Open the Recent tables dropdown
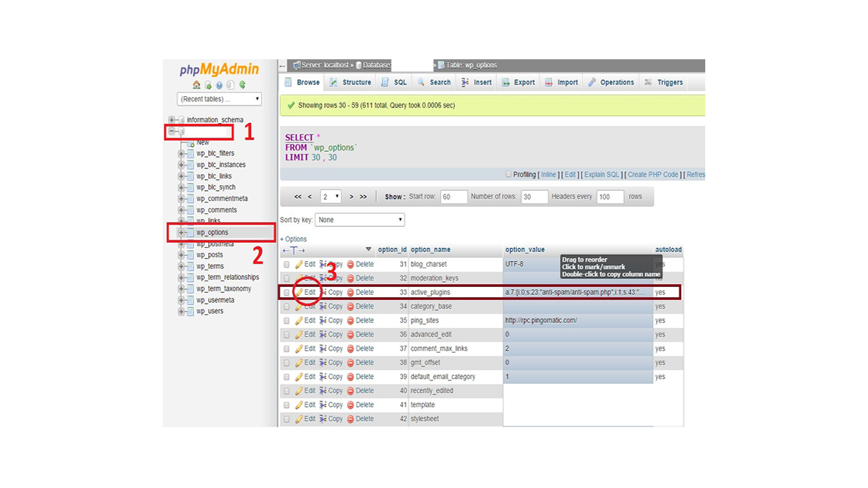The width and height of the screenshot is (868, 488). (219, 99)
